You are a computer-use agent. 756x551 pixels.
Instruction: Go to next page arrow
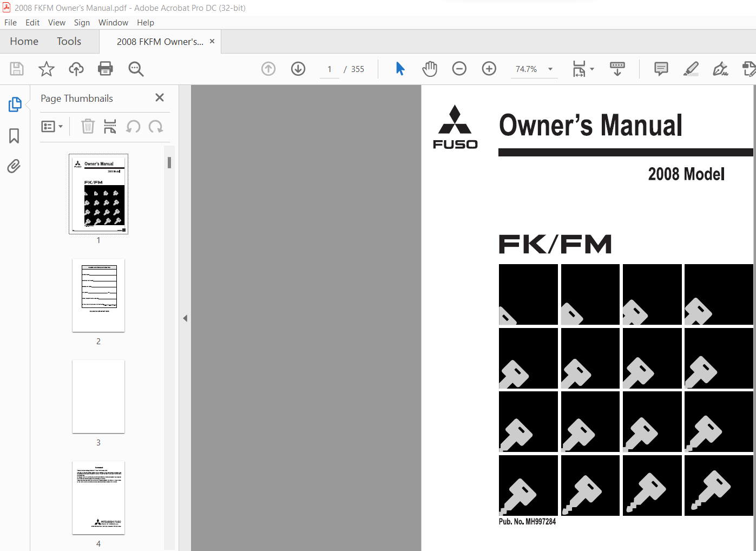point(298,69)
